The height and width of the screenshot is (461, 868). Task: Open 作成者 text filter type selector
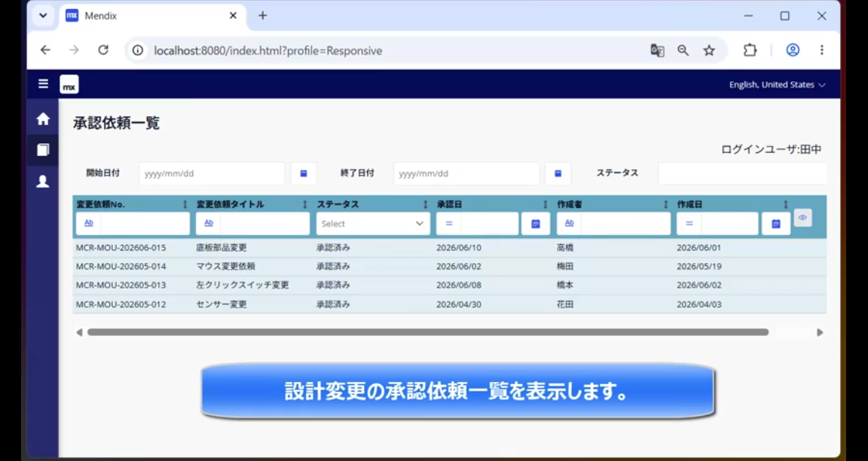click(x=569, y=223)
